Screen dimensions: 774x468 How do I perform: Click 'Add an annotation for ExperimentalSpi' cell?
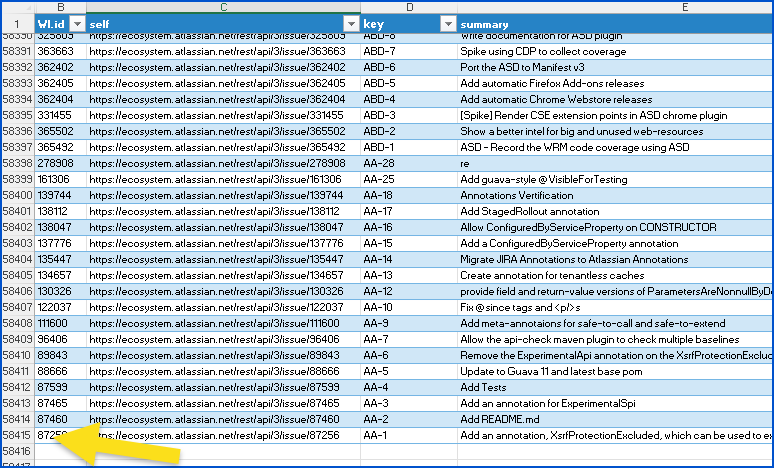pos(616,403)
